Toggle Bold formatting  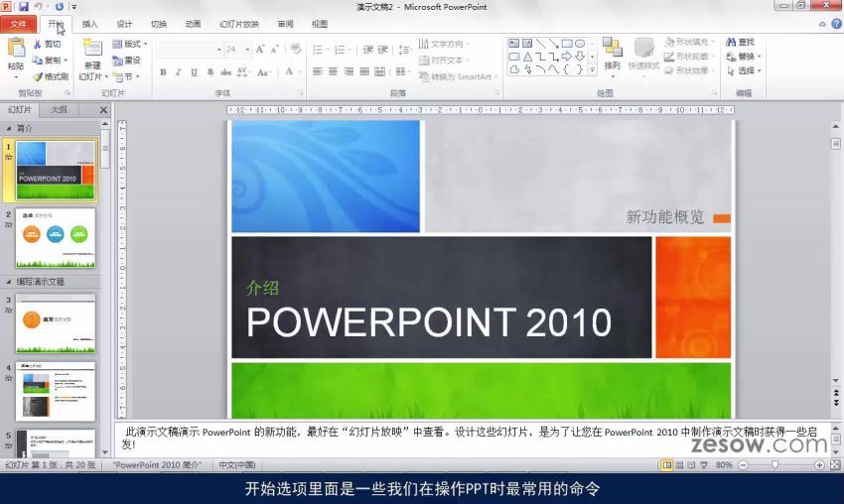163,72
